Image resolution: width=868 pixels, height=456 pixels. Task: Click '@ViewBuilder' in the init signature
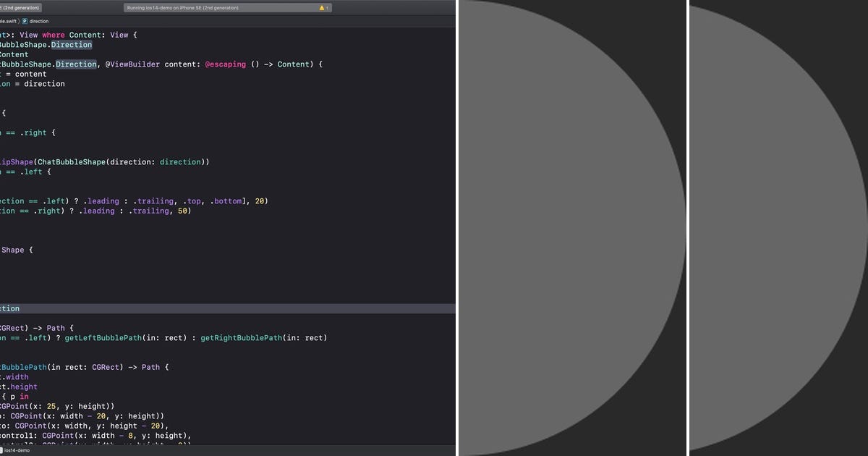coord(134,64)
